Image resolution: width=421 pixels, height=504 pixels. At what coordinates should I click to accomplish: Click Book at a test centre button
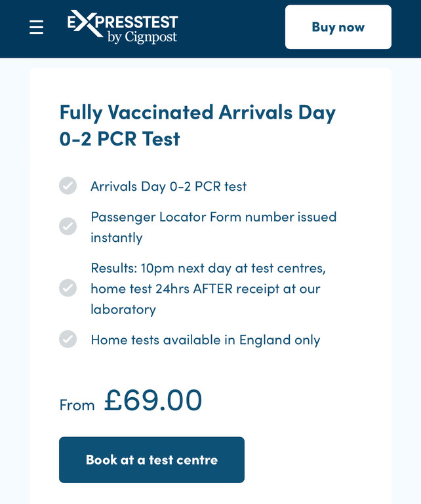click(151, 459)
